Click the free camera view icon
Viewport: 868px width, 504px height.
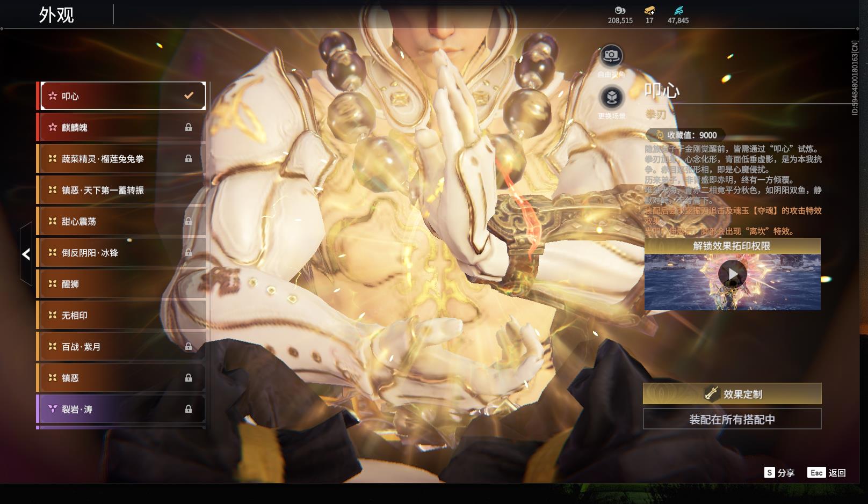tap(611, 56)
